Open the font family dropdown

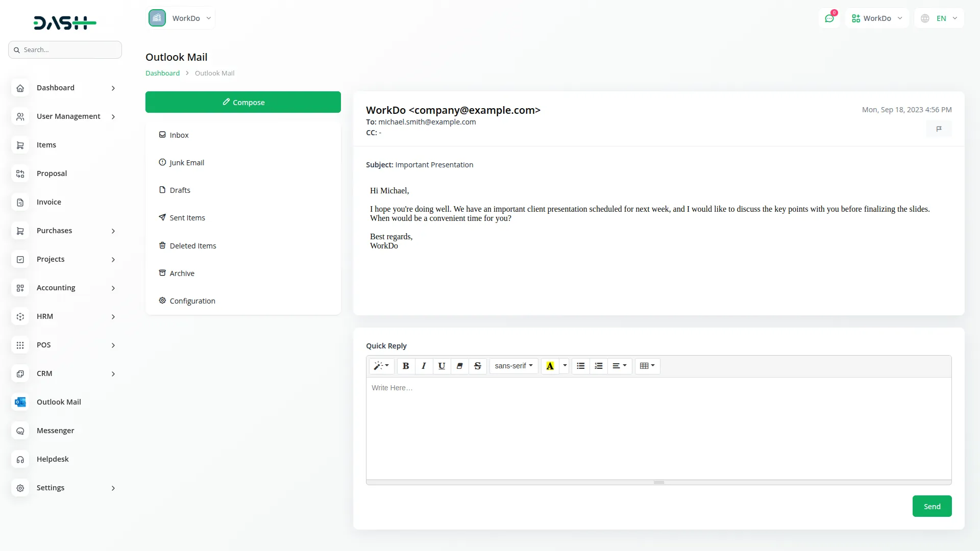click(x=513, y=366)
